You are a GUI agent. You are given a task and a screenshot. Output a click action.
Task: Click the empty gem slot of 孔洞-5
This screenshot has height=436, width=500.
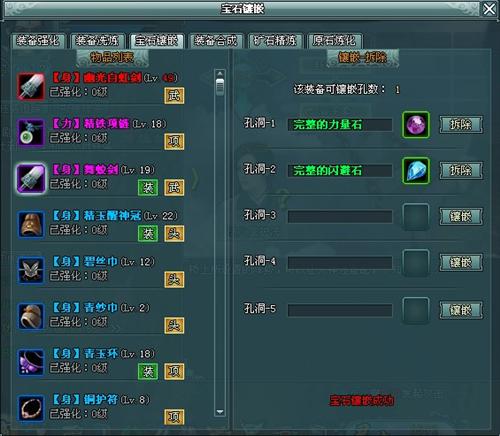click(416, 310)
